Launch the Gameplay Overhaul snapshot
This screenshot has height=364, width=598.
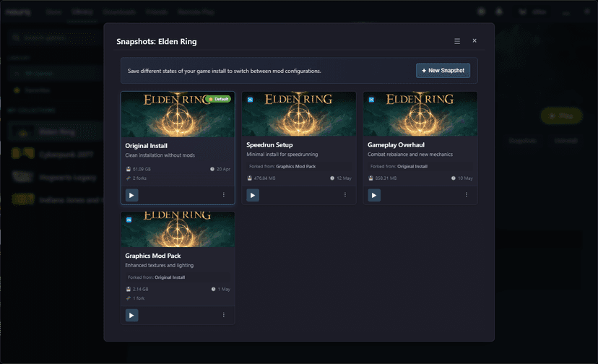click(374, 195)
